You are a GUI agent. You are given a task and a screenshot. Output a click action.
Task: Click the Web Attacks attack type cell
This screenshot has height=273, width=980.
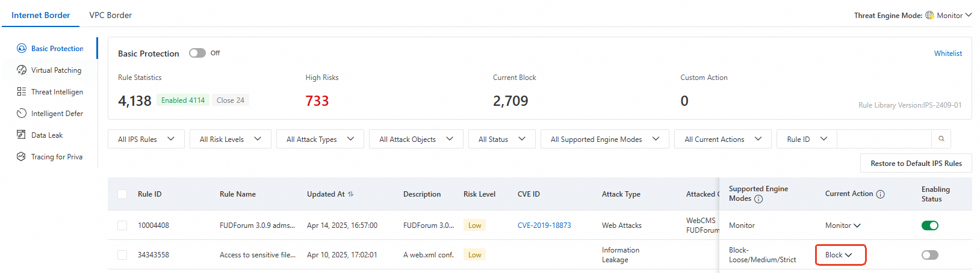pyautogui.click(x=622, y=225)
